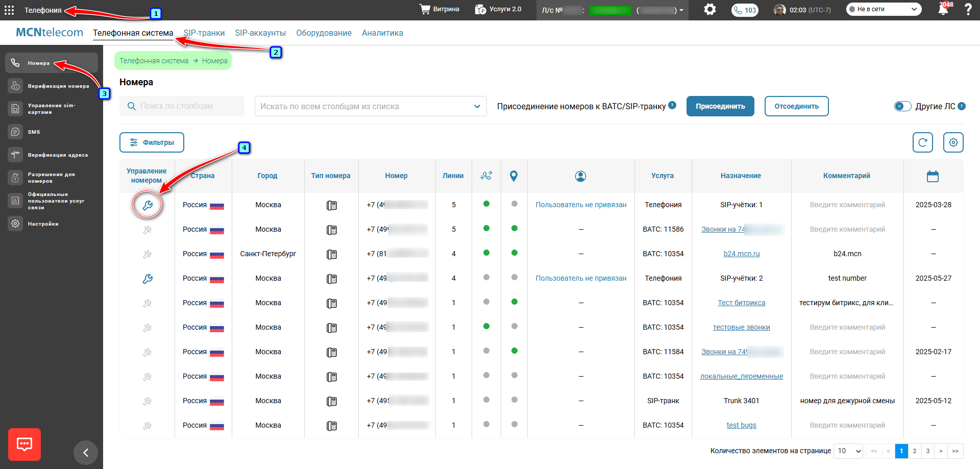Switch to Телефонная система tab
This screenshot has width=980, height=469.
[x=133, y=33]
